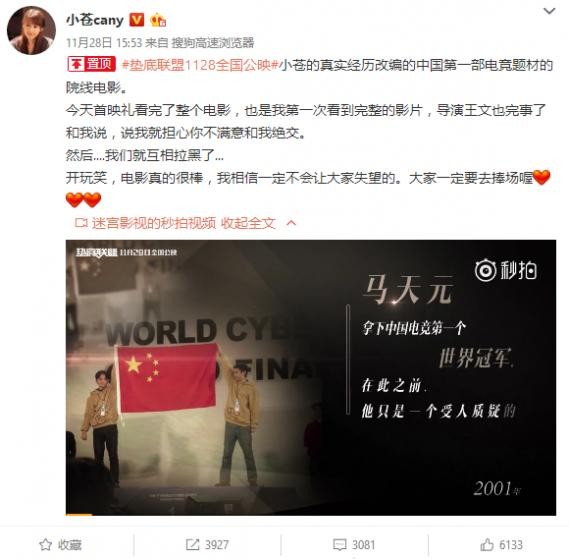This screenshot has height=559, width=570.
Task: Open the 小苍cany username link
Action: pos(95,20)
